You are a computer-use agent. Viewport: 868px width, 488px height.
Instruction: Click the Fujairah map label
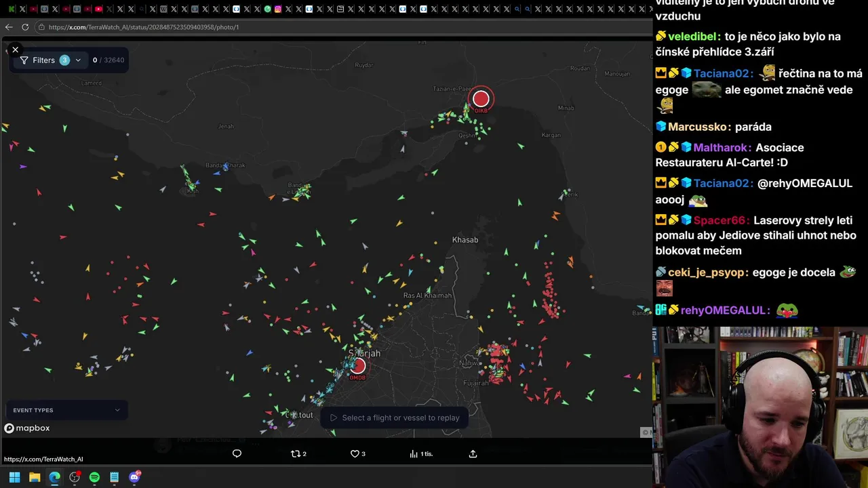point(475,383)
